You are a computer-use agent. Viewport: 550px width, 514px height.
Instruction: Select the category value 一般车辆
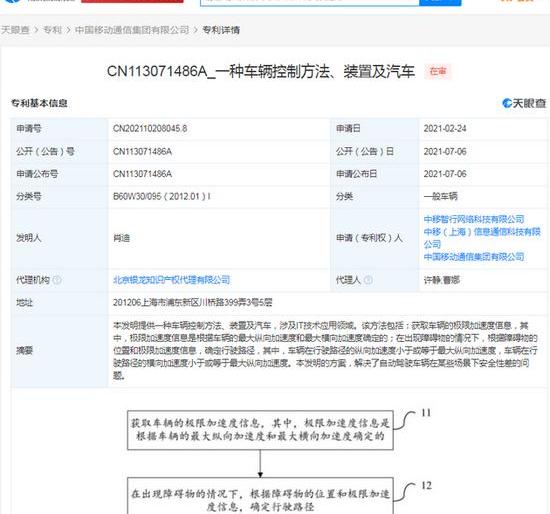(x=441, y=196)
